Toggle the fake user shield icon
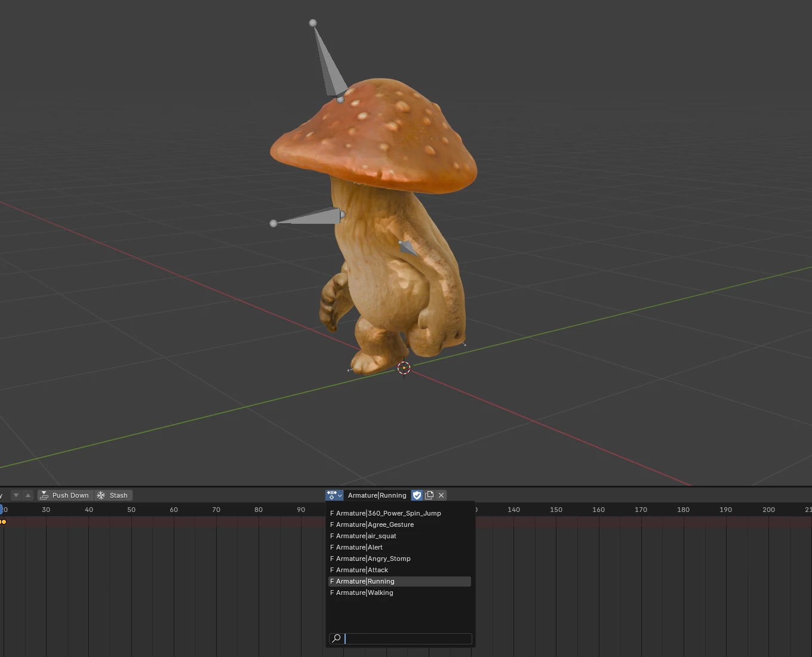Screen dimensions: 812x657 (417, 495)
